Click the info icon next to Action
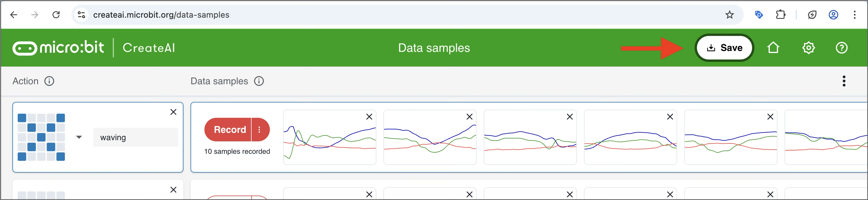 49,81
